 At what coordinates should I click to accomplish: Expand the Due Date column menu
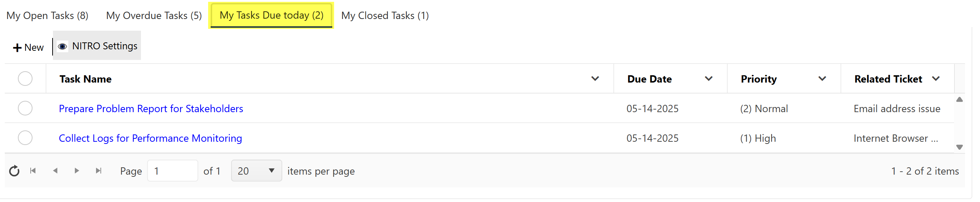708,79
